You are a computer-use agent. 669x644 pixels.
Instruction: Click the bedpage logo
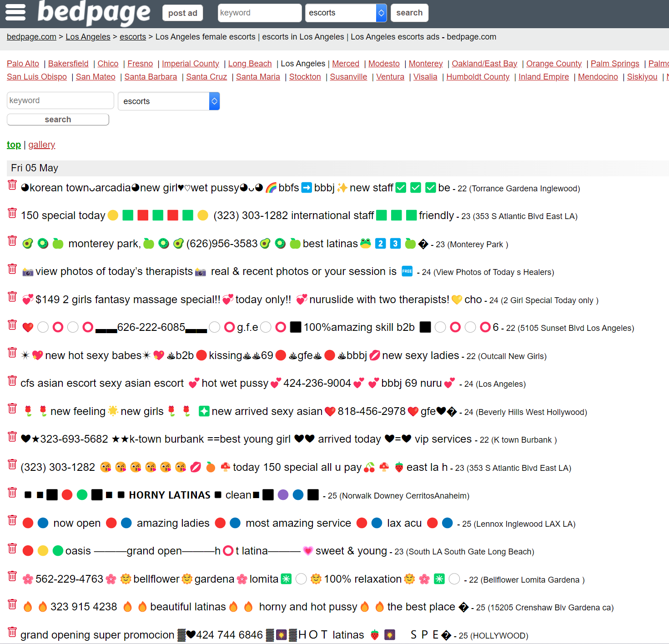[x=94, y=12]
